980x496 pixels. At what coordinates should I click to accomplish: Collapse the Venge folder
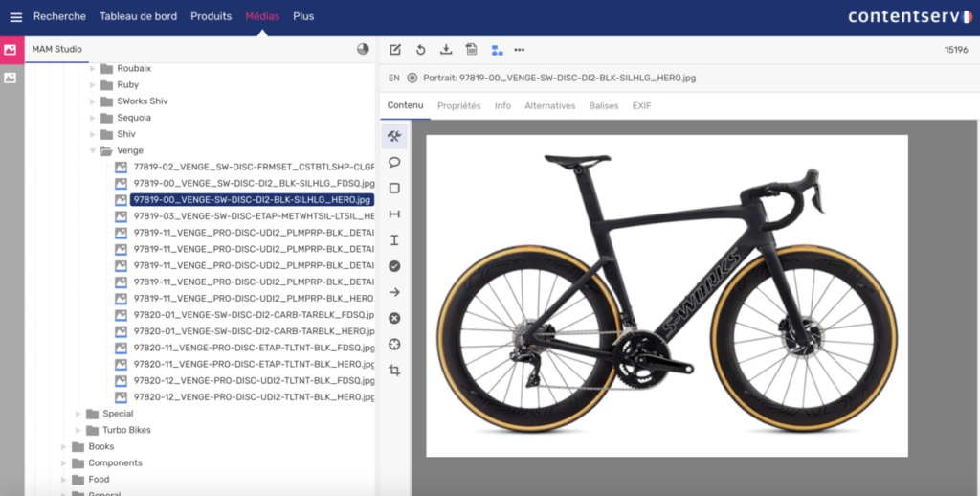(x=93, y=150)
